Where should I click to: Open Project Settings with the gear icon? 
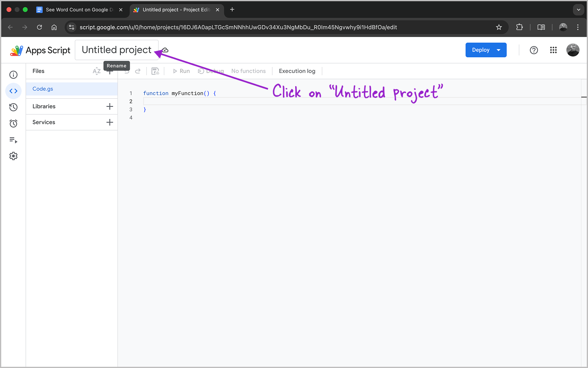click(13, 156)
